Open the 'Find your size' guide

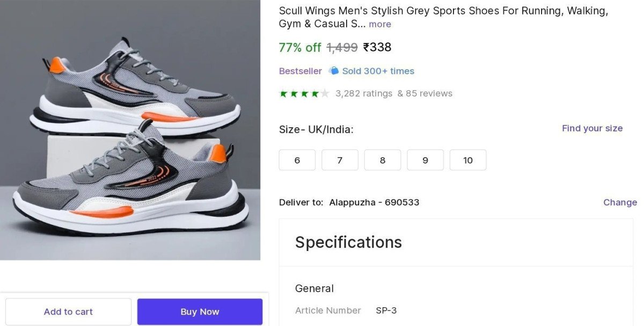click(592, 128)
